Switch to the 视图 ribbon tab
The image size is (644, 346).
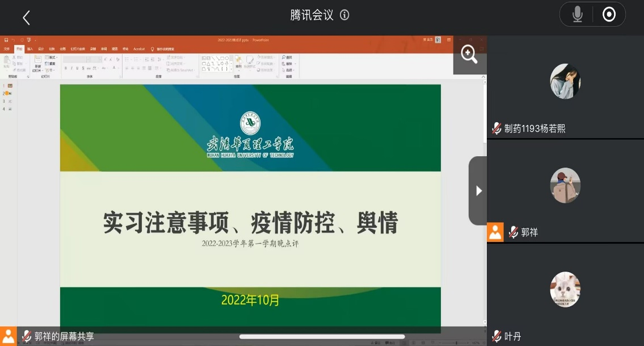tap(115, 49)
